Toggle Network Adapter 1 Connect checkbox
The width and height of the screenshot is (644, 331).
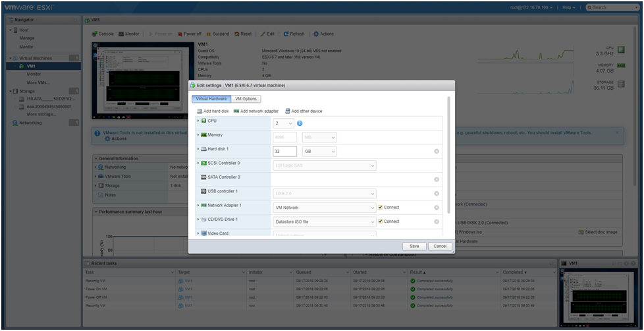click(381, 208)
